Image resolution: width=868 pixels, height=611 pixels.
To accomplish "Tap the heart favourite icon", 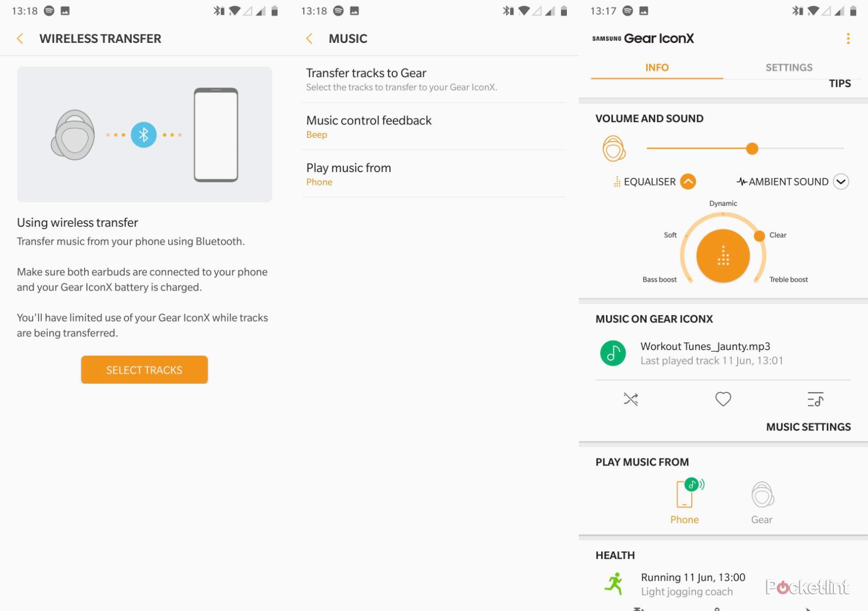I will (723, 399).
